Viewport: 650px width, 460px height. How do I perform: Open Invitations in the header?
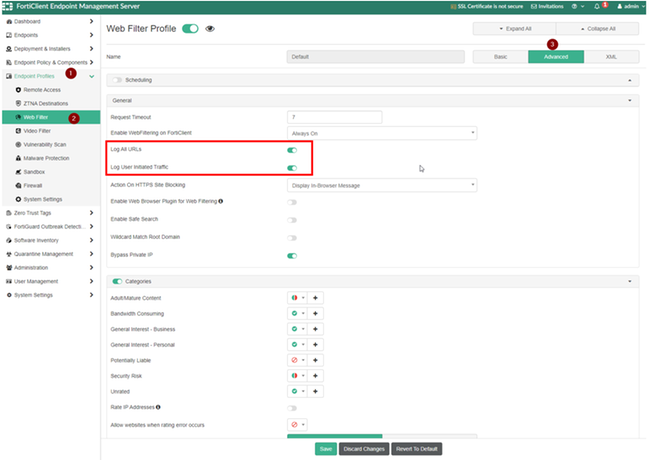[547, 6]
